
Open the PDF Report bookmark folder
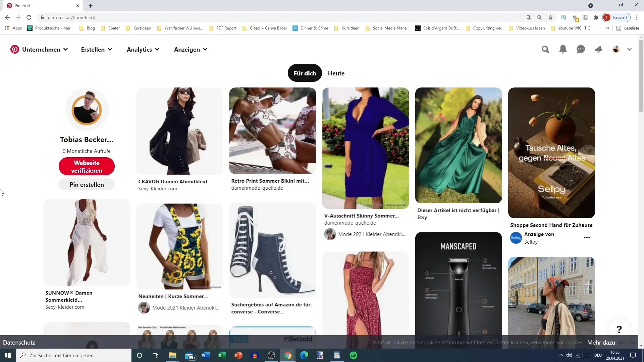(x=223, y=28)
